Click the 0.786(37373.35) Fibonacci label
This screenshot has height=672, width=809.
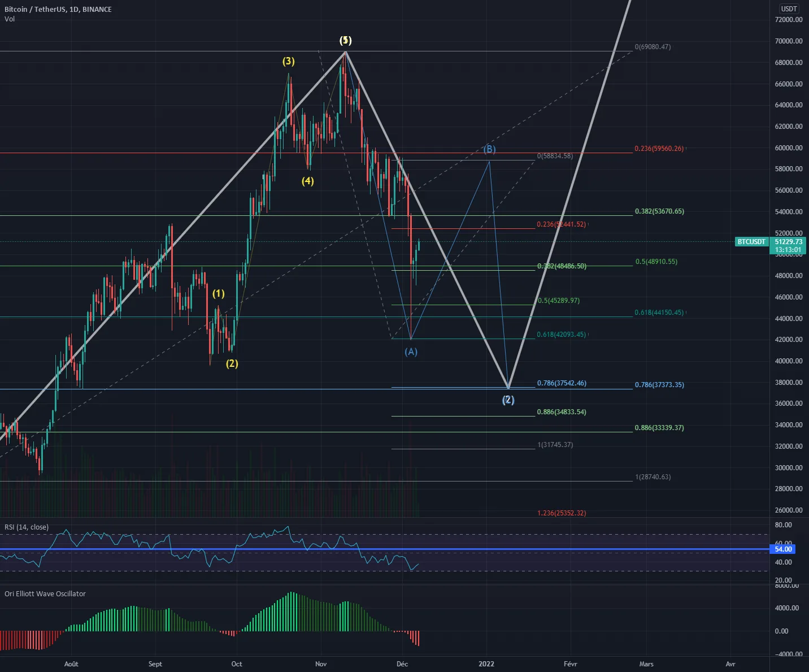659,385
